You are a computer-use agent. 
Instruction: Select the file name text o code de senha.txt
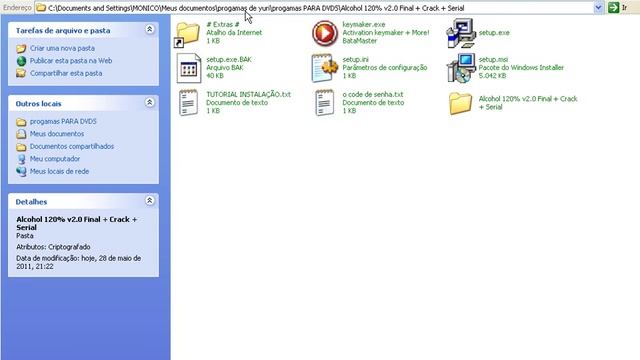click(x=373, y=94)
